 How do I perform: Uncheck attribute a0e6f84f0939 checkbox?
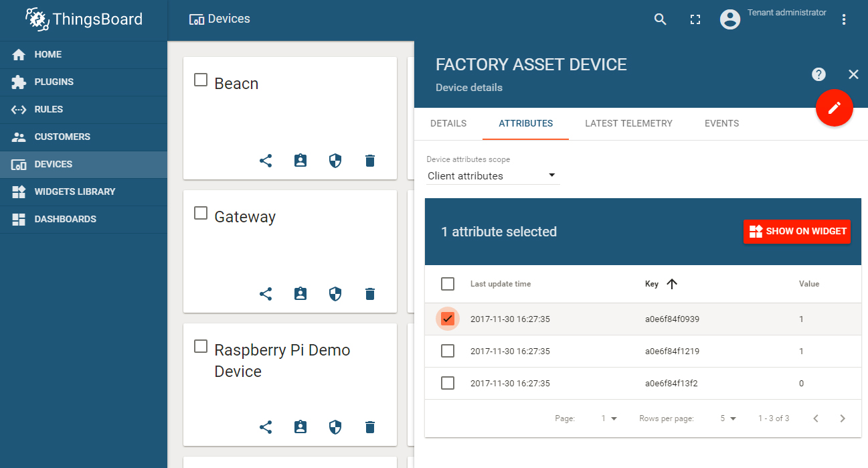point(448,319)
